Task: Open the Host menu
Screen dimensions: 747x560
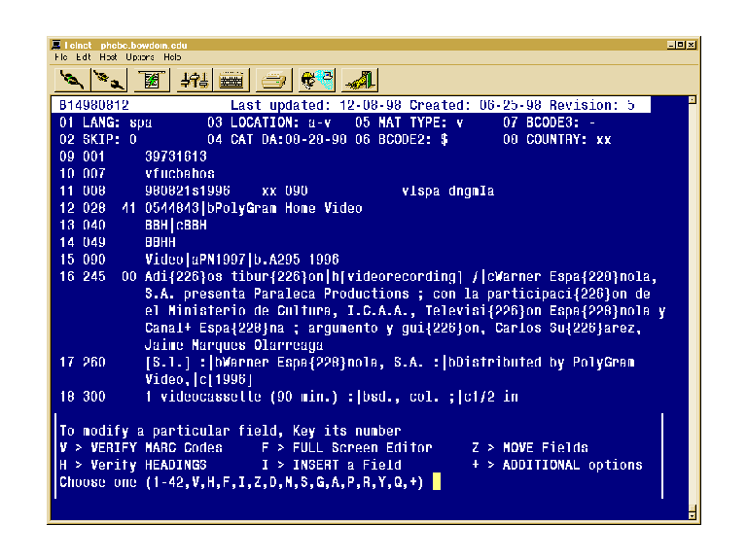Action: point(108,57)
